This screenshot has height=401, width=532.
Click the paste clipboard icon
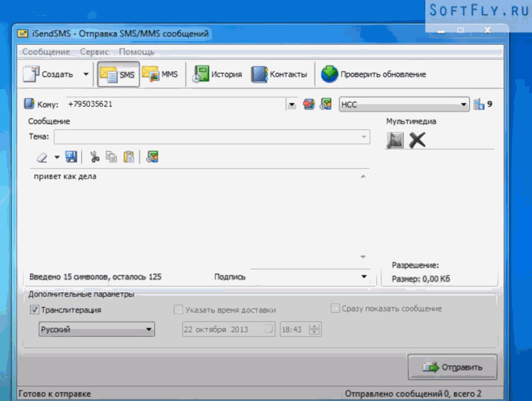(129, 157)
